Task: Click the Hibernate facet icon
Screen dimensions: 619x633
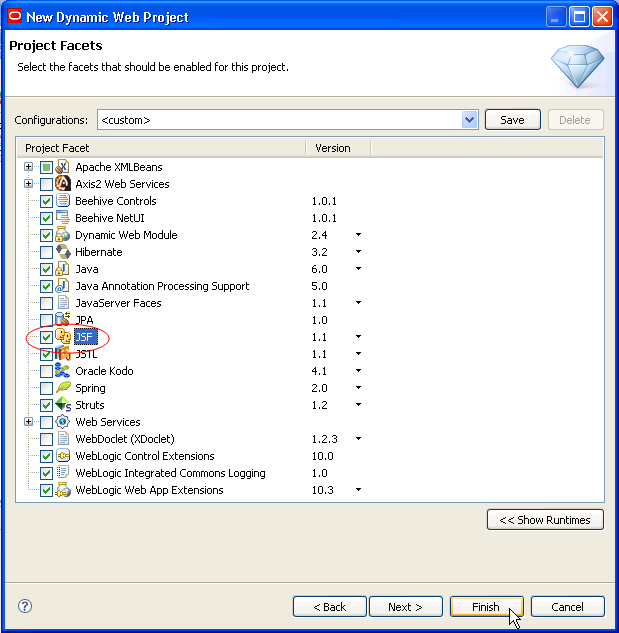Action: click(x=63, y=252)
